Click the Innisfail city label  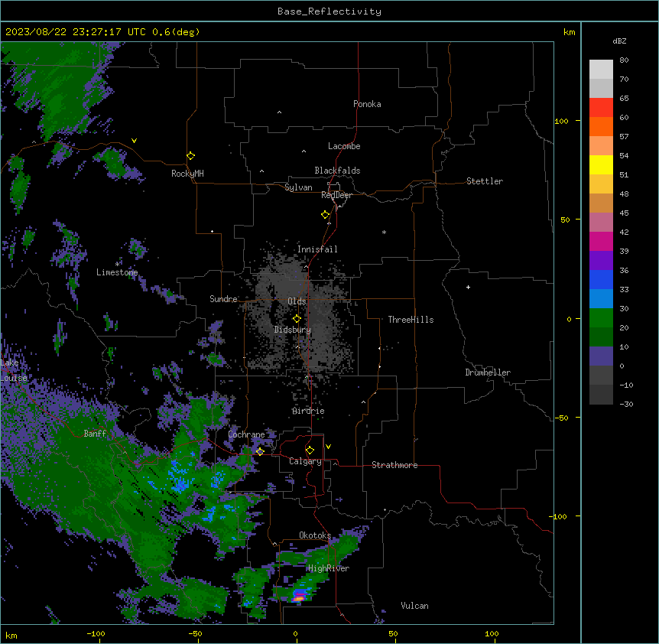(317, 249)
